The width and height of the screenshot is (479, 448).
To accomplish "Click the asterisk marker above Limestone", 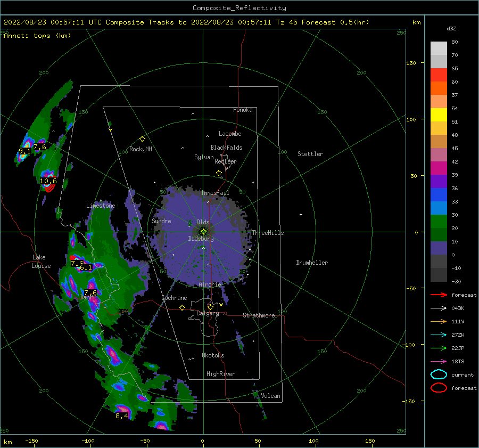I will [101, 201].
